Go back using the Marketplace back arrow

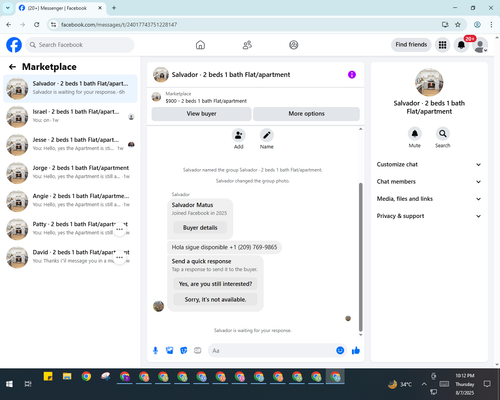pos(12,67)
